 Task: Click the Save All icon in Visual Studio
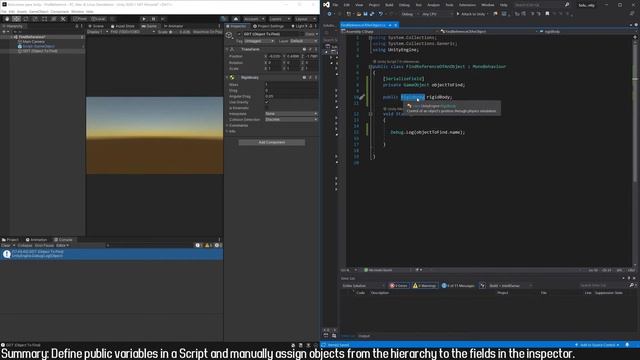[372, 14]
